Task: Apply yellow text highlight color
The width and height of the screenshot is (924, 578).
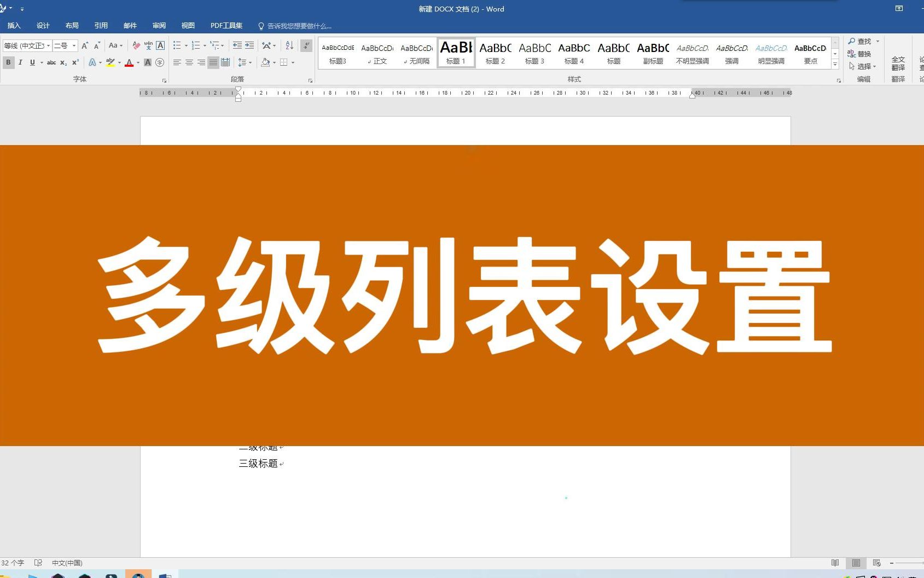Action: (110, 62)
